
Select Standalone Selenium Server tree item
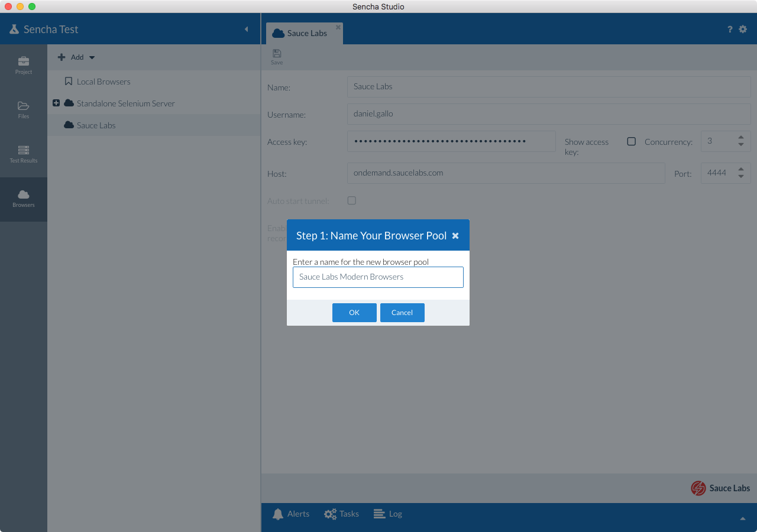[126, 103]
